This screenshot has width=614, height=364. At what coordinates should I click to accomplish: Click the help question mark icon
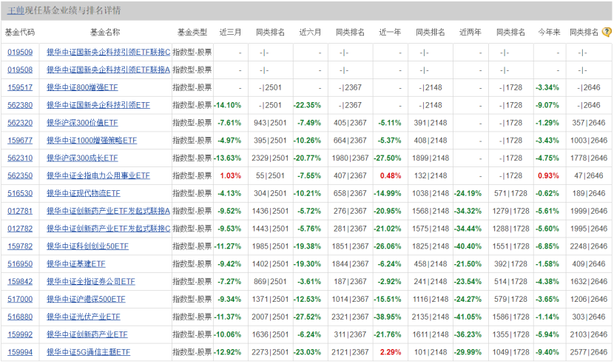click(x=607, y=33)
